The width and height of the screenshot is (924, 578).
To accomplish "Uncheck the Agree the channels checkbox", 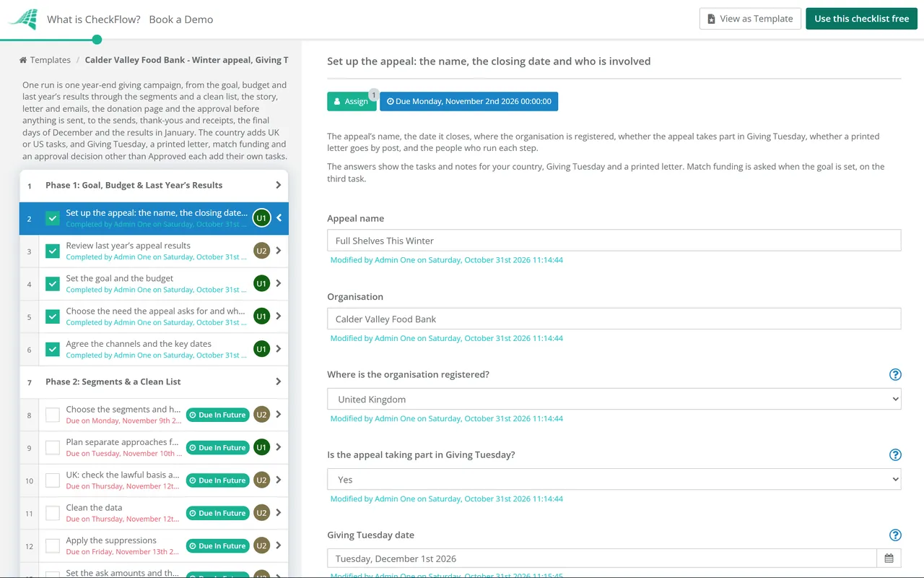I will click(53, 349).
